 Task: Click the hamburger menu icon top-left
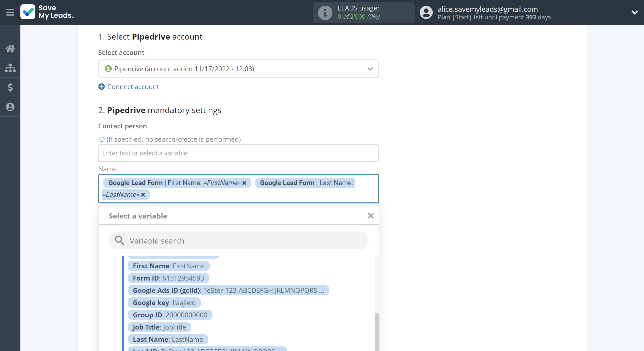click(x=10, y=12)
